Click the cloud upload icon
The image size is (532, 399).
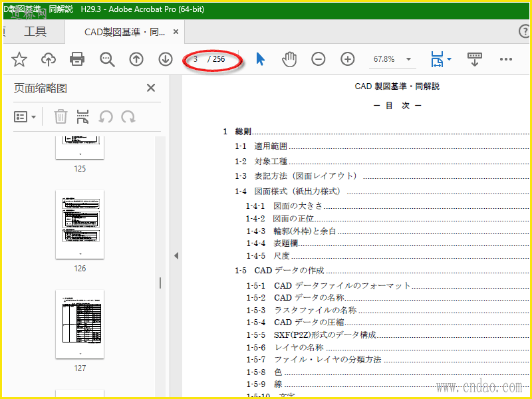click(49, 59)
